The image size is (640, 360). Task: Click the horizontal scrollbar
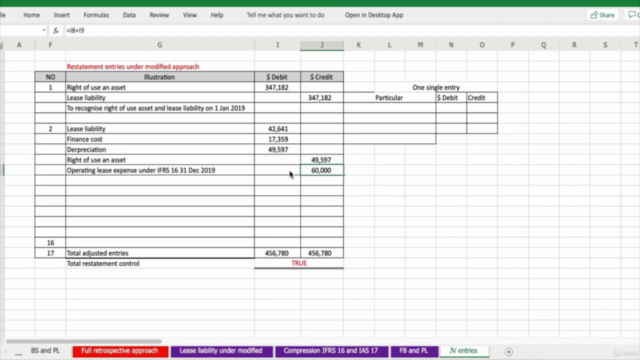pyautogui.click(x=84, y=341)
